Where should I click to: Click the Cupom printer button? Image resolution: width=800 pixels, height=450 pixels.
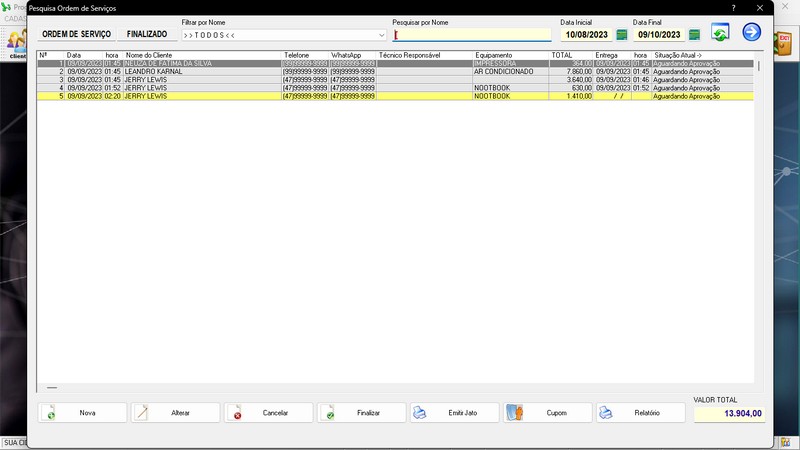[548, 413]
